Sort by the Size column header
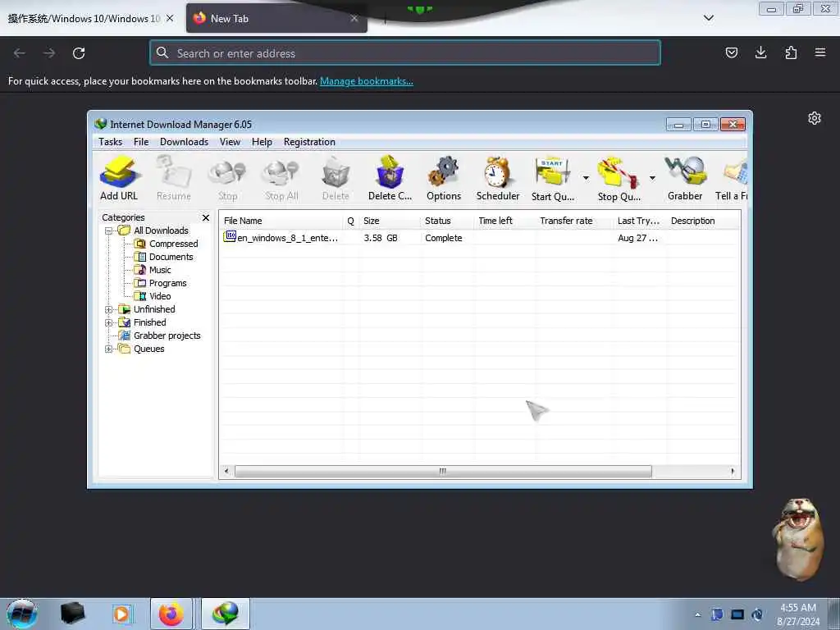 390,221
